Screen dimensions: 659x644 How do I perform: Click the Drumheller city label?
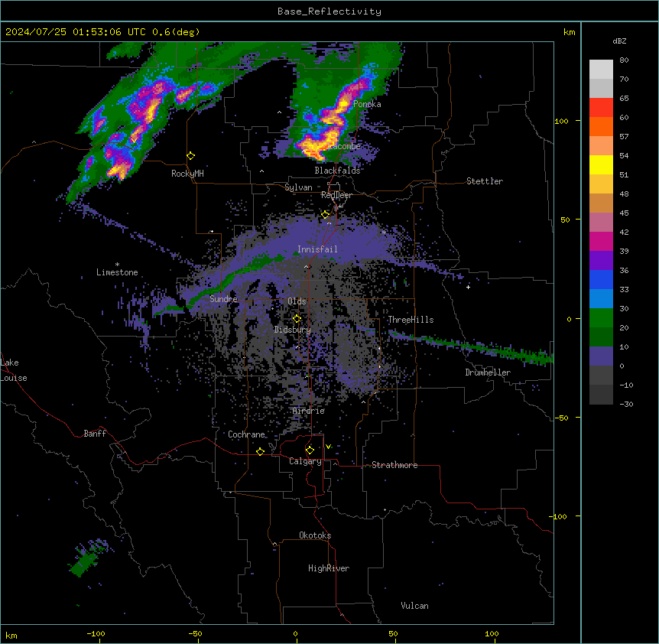pos(488,372)
